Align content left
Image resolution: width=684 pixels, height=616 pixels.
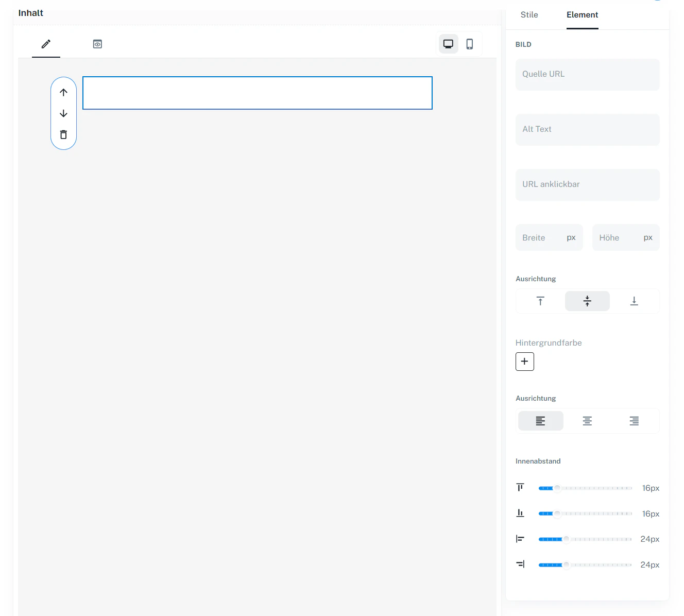(540, 421)
